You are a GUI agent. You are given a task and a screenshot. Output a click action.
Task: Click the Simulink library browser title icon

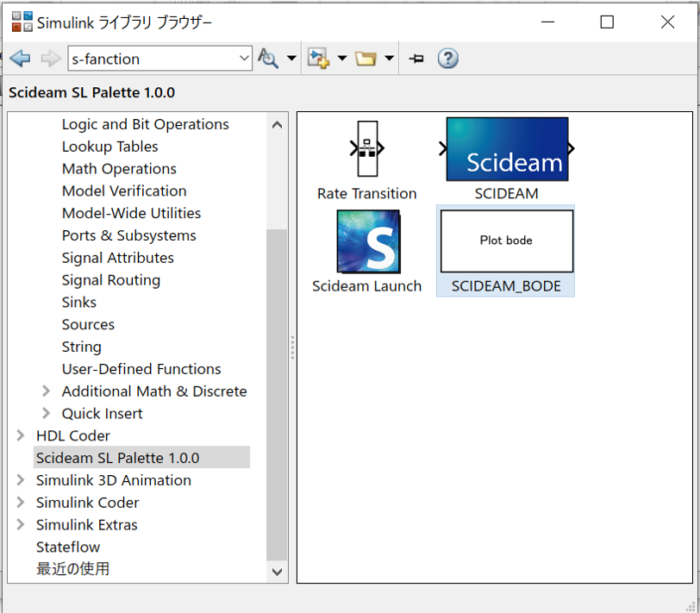pos(22,22)
